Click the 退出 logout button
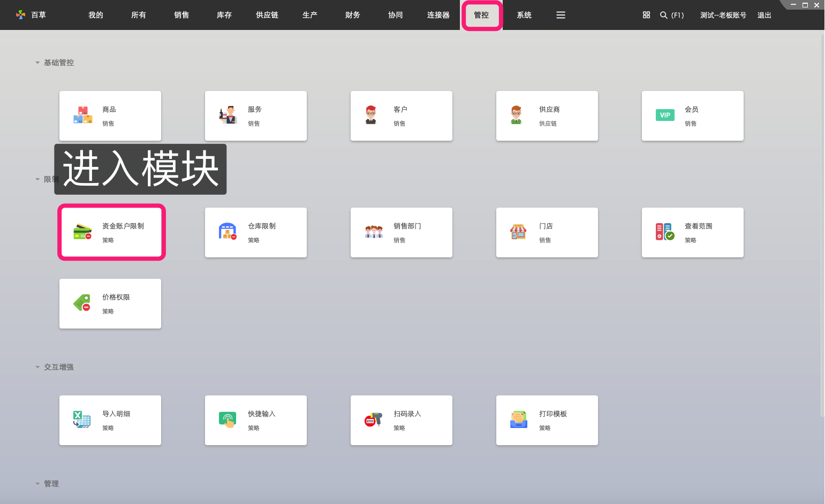Image resolution: width=825 pixels, height=504 pixels. coord(765,15)
